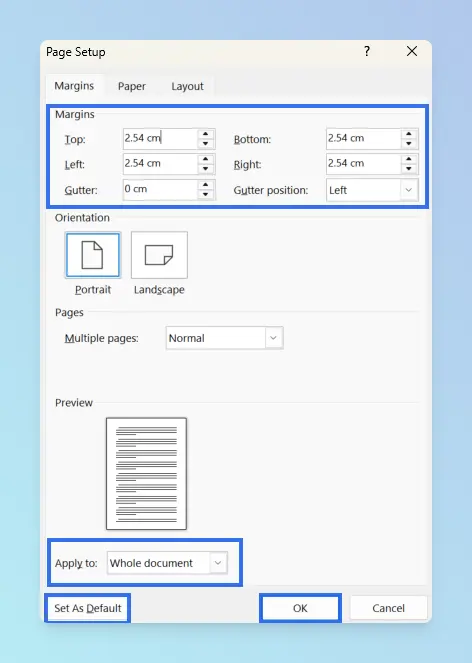The width and height of the screenshot is (472, 663).
Task: Select Portrait orientation icon
Action: [93, 255]
